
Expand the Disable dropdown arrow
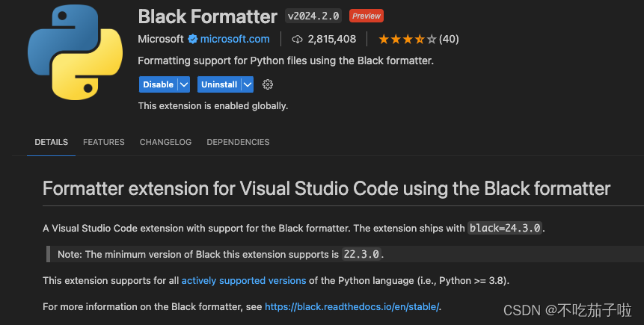184,84
